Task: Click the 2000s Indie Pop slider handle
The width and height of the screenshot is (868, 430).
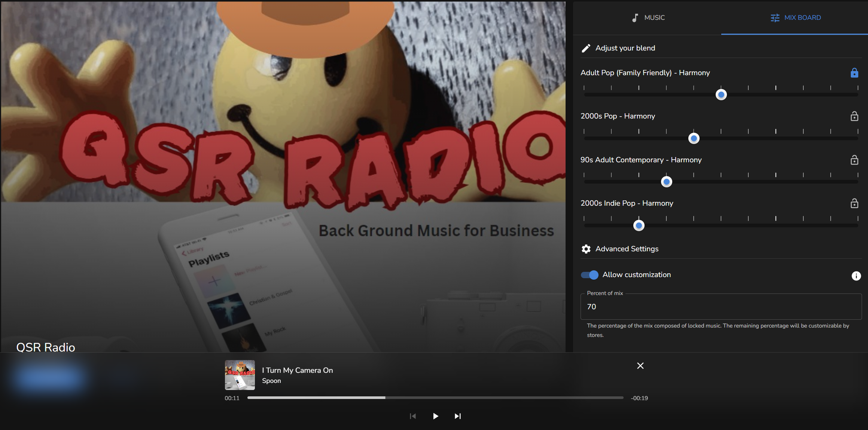Action: click(639, 225)
